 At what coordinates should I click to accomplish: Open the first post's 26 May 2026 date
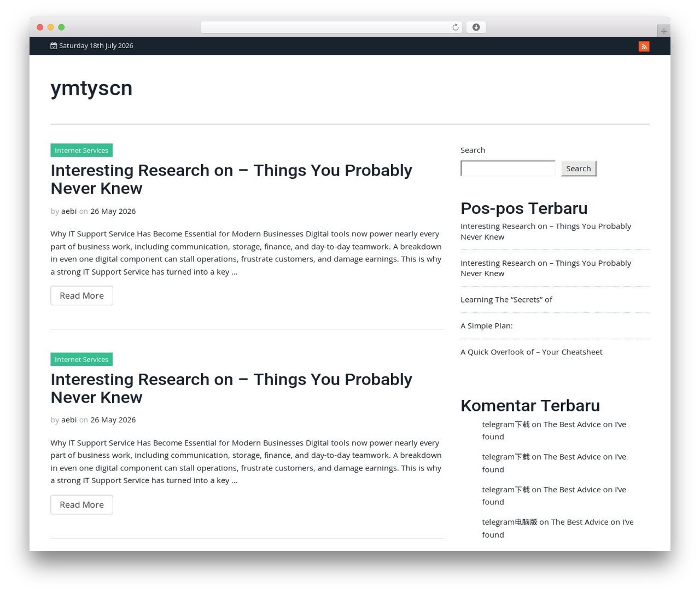113,211
